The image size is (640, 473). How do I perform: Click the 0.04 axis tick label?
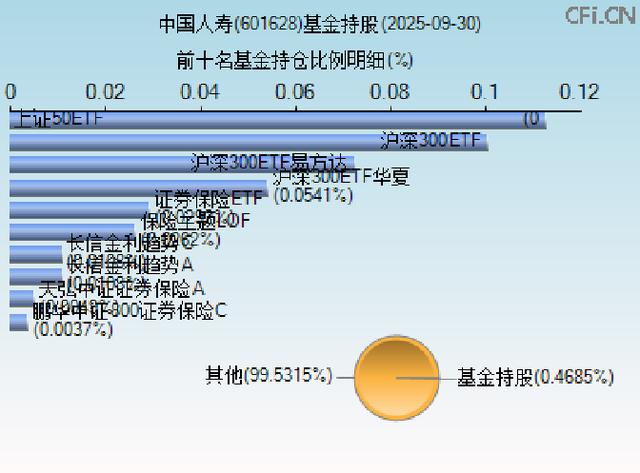click(200, 92)
